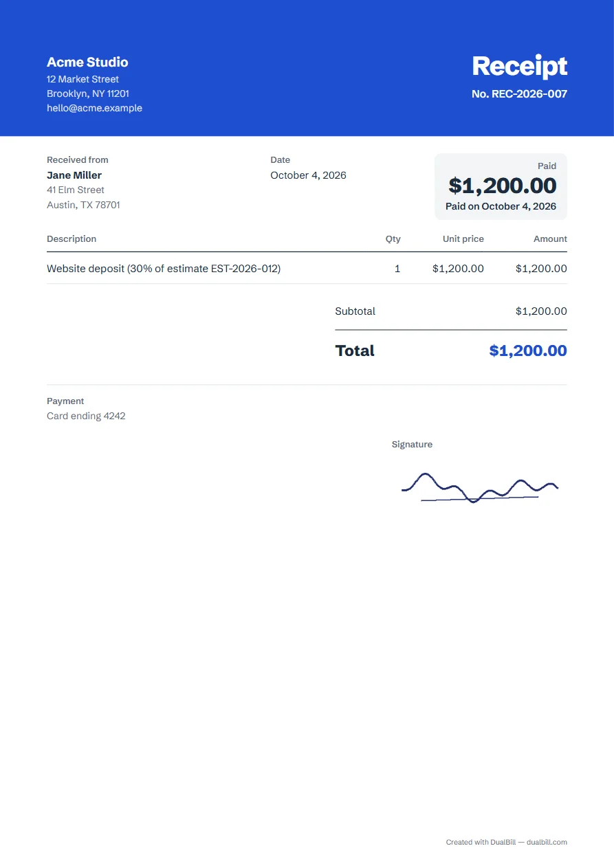Screen dimensions: 614x868
Task: Select the date value under the Date label
Action: tap(308, 175)
